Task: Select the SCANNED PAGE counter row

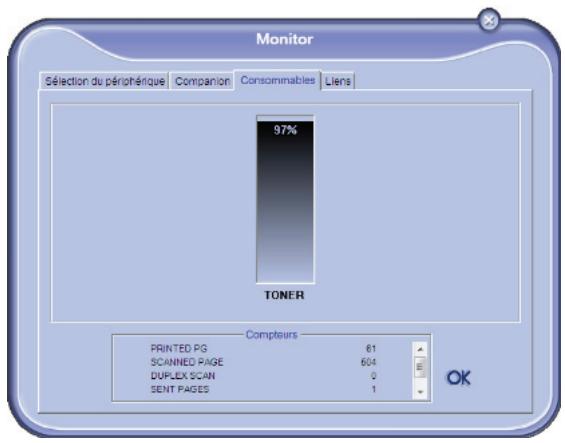Action: [x=263, y=362]
